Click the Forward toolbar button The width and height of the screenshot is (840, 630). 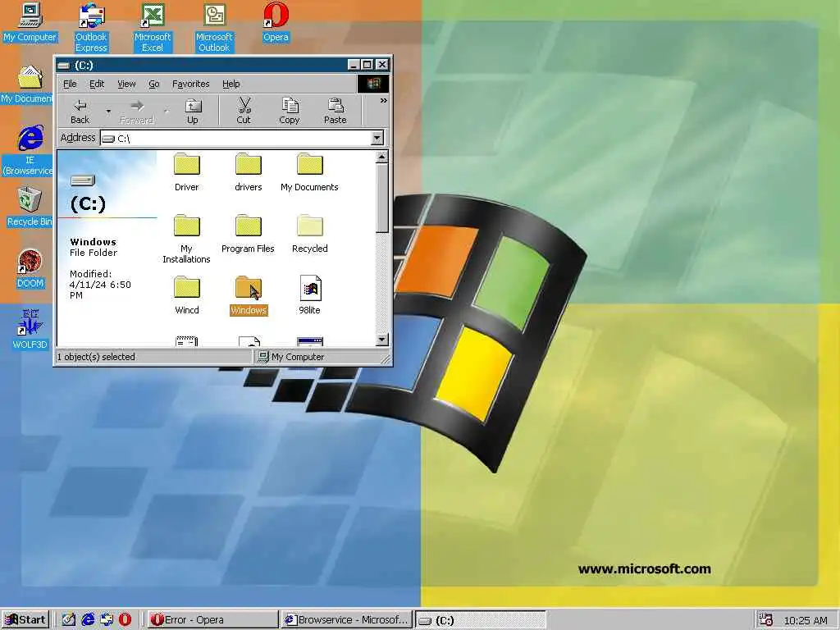tap(137, 112)
